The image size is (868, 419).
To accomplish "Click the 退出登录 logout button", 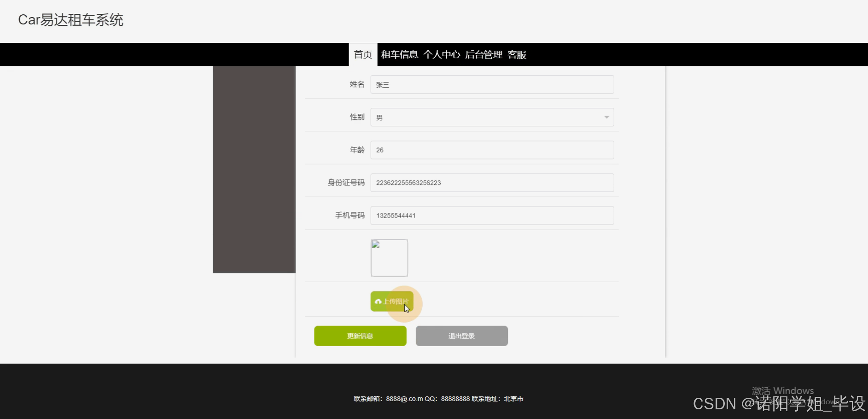I will [461, 336].
